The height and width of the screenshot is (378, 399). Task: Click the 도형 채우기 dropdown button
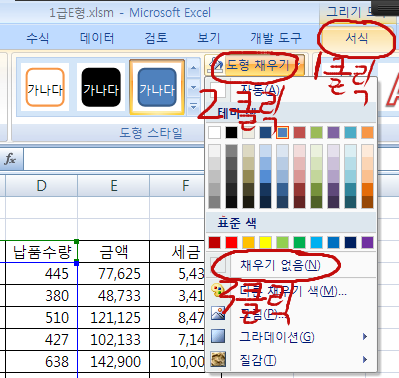(256, 65)
